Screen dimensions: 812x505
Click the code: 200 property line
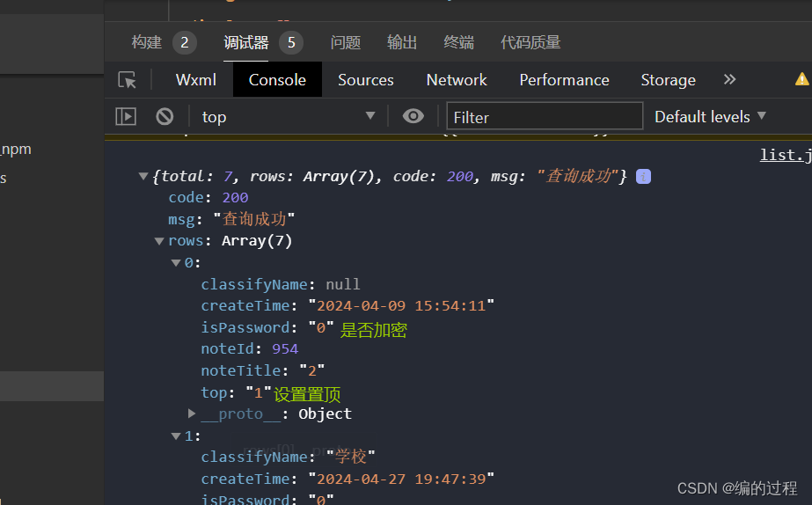pos(208,198)
